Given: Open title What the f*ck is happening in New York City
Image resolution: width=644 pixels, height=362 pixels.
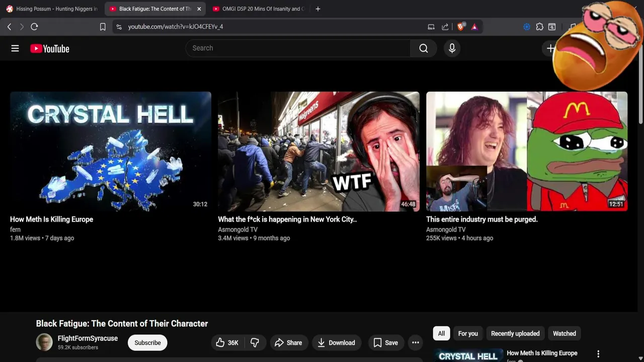Looking at the screenshot, I should [x=287, y=219].
